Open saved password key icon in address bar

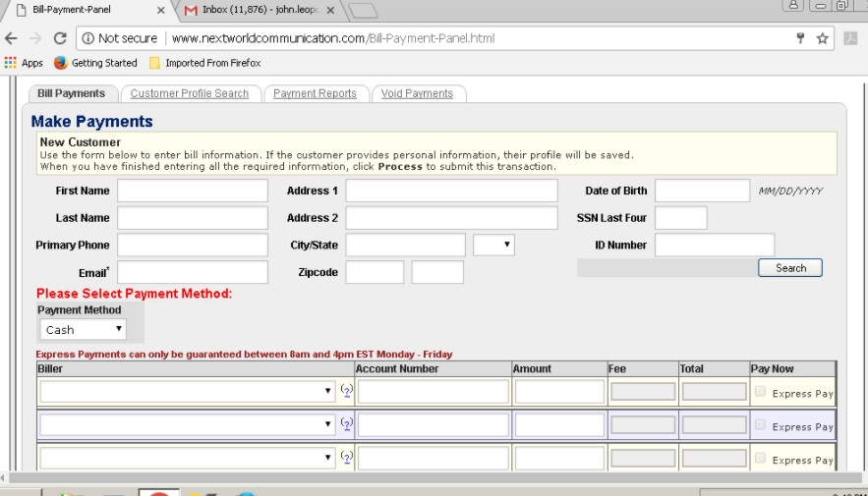click(800, 38)
